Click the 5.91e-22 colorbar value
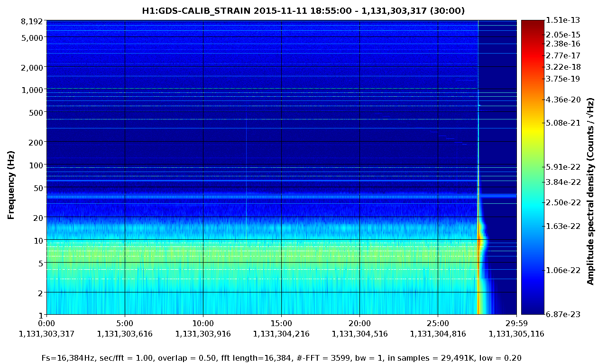 pos(563,167)
